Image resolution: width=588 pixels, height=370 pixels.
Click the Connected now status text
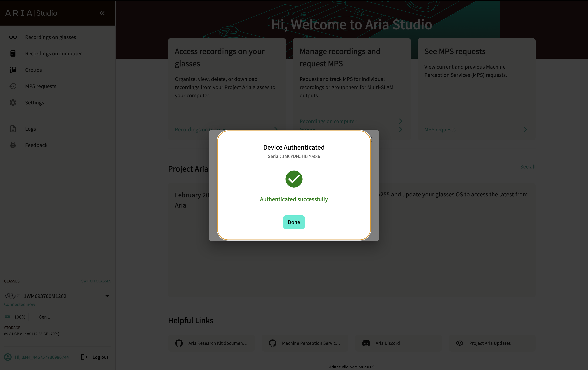click(x=20, y=304)
